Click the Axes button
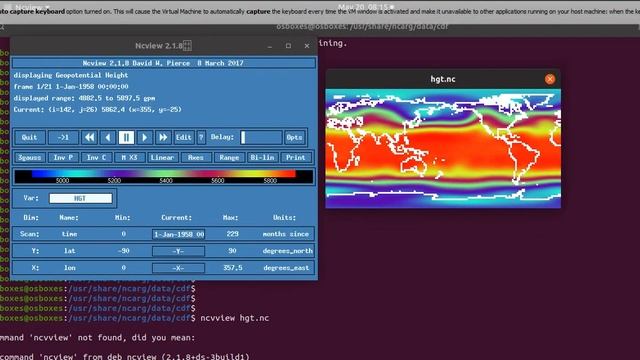Screen dimensions: 640x360 (x=196, y=158)
